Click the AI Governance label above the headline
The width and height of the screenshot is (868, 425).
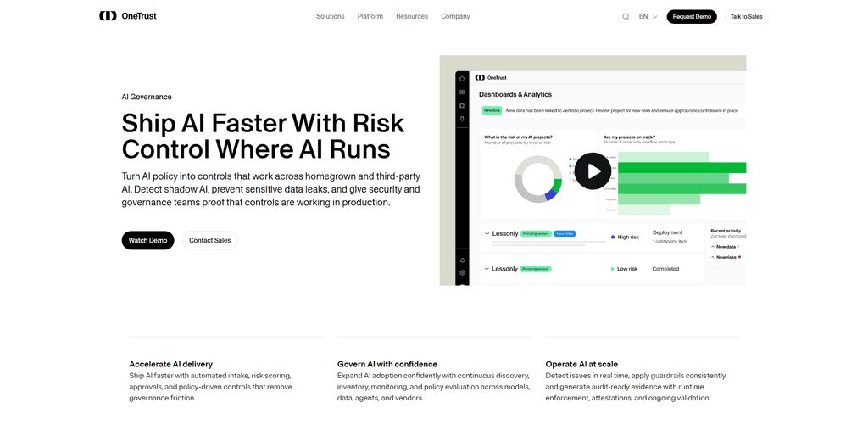[147, 97]
